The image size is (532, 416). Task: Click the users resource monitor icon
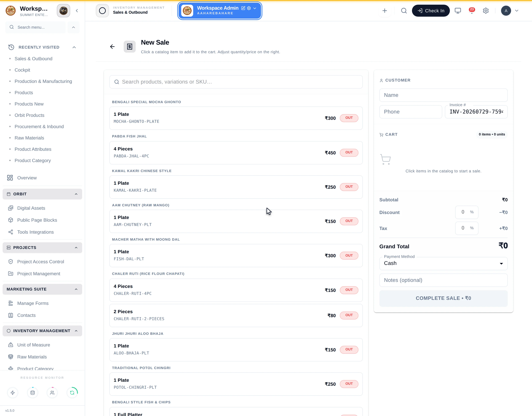[x=52, y=393]
